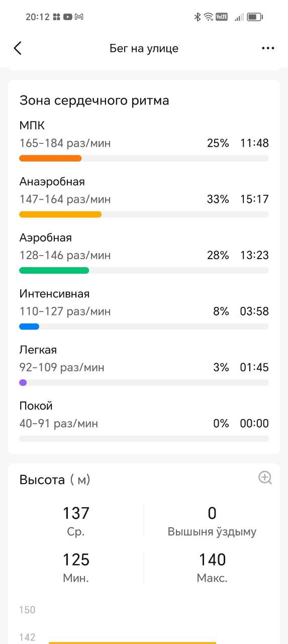Tap the Вышыня ўздыму ascent value
This screenshot has width=288, height=644.
(212, 513)
